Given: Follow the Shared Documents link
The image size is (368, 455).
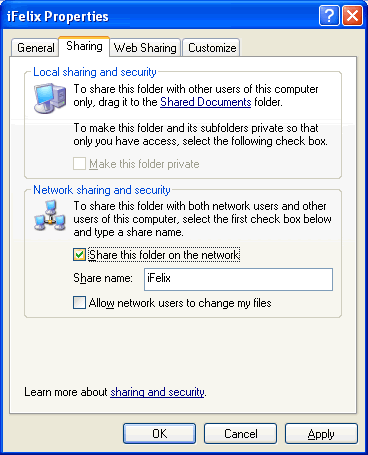Looking at the screenshot, I should tap(206, 102).
